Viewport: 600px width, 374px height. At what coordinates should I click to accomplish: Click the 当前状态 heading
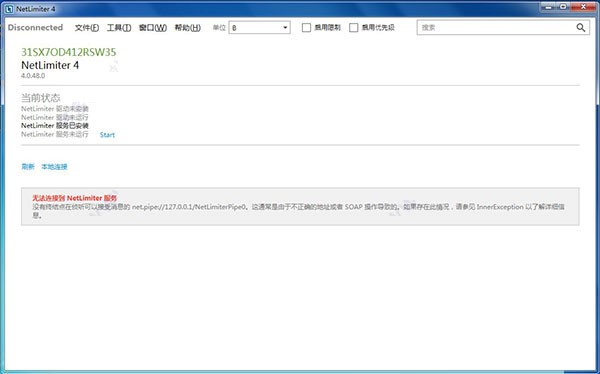[x=41, y=98]
